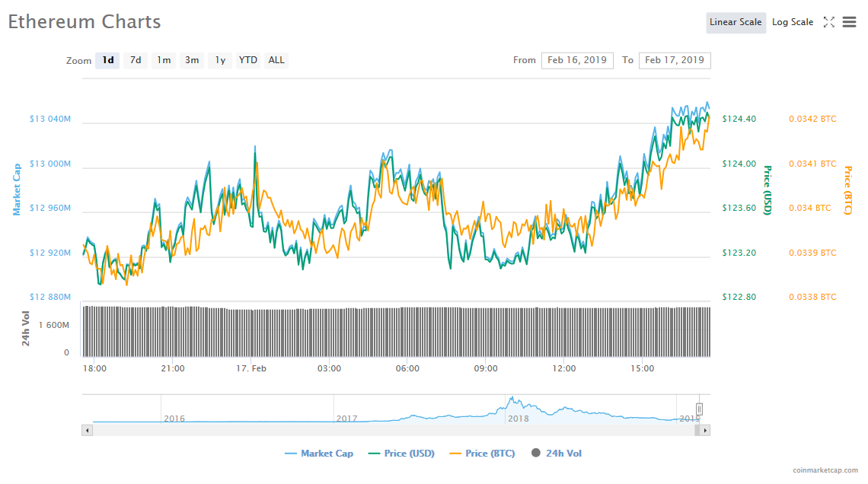Click the $13 040M market cap label

click(50, 119)
